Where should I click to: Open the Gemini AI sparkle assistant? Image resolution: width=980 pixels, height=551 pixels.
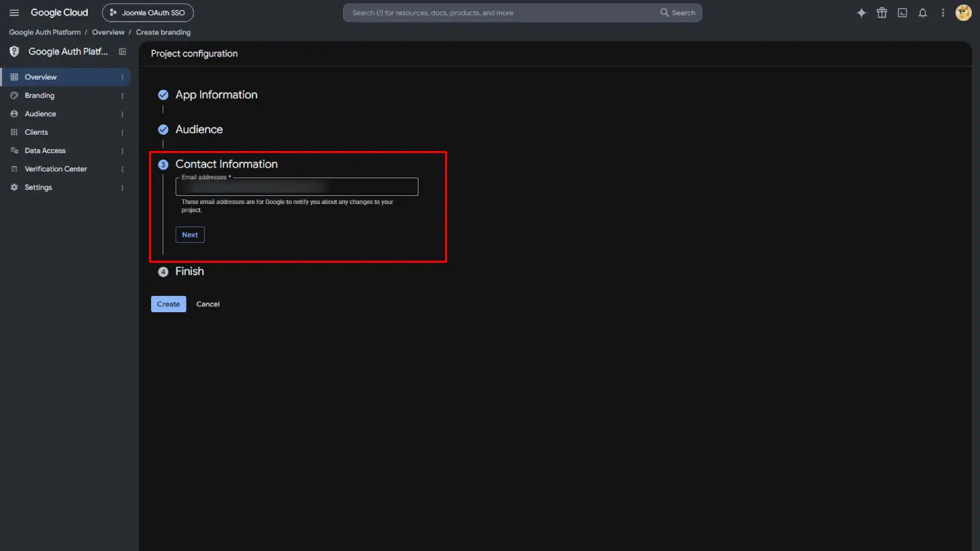862,13
